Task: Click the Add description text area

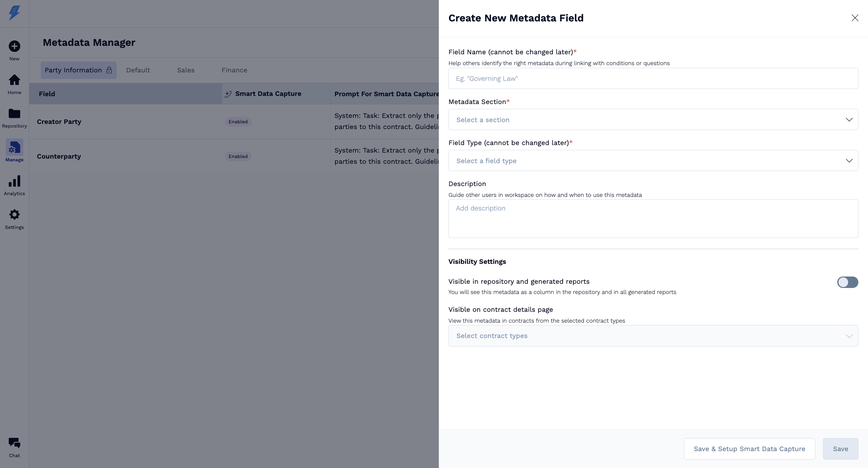Action: [653, 219]
